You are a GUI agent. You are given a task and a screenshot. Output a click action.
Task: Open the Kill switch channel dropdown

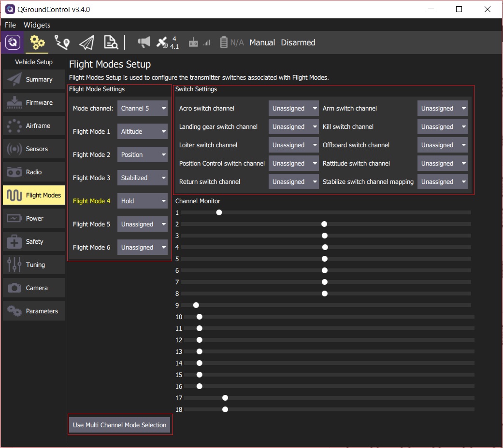pyautogui.click(x=442, y=126)
